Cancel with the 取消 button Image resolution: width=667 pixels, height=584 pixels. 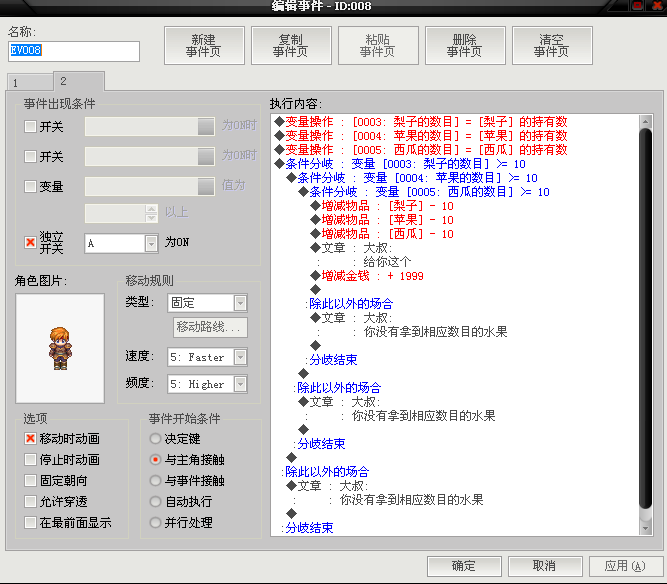[545, 566]
